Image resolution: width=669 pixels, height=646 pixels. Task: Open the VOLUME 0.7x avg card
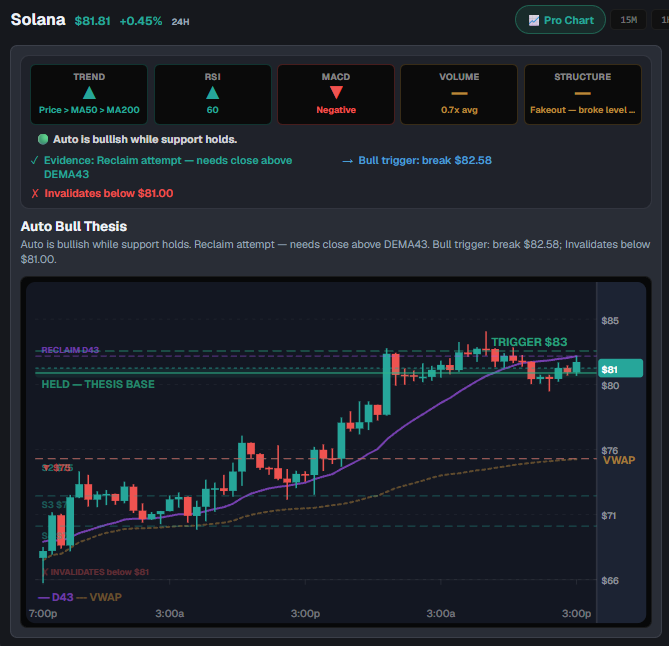(459, 94)
